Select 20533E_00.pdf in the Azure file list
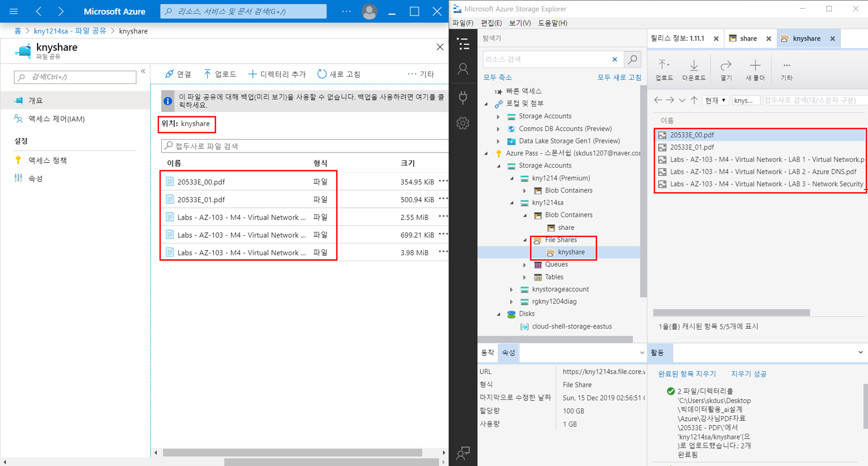Image resolution: width=868 pixels, height=466 pixels. coord(201,182)
